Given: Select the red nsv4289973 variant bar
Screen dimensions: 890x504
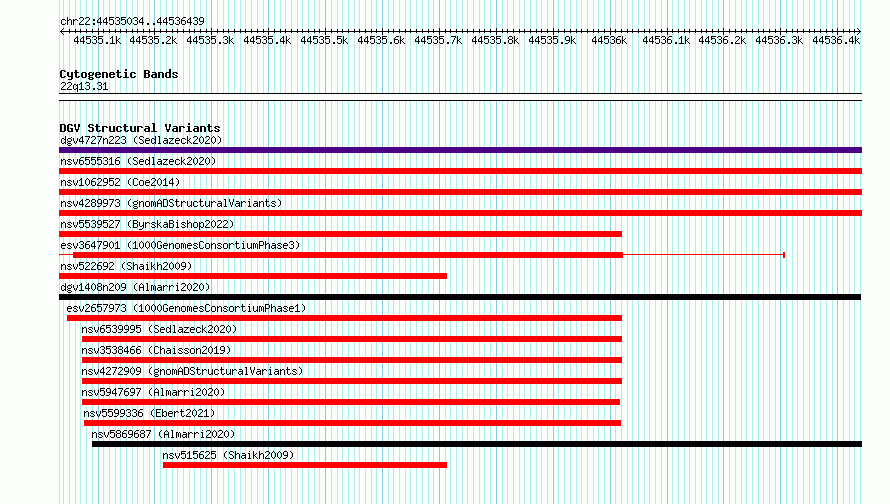Looking at the screenshot, I should pos(460,213).
